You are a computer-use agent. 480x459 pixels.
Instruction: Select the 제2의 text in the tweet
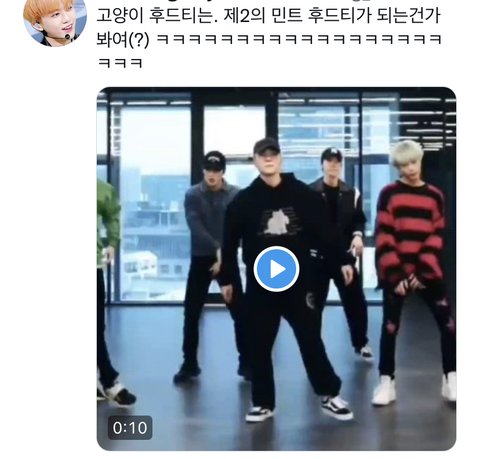[242, 16]
